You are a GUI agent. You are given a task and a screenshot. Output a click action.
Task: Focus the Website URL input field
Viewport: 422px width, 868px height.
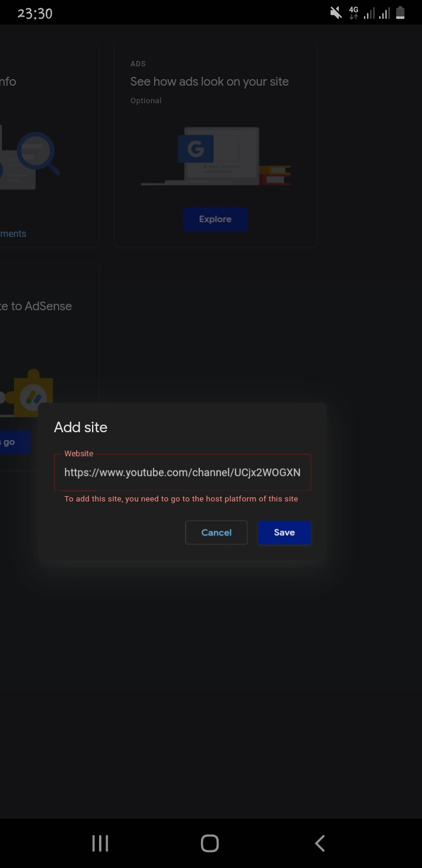click(182, 472)
